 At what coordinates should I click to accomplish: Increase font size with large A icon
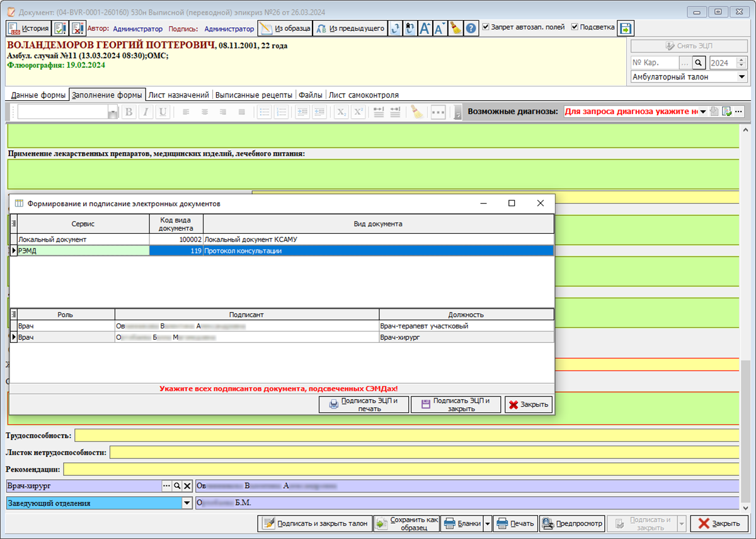tap(425, 28)
